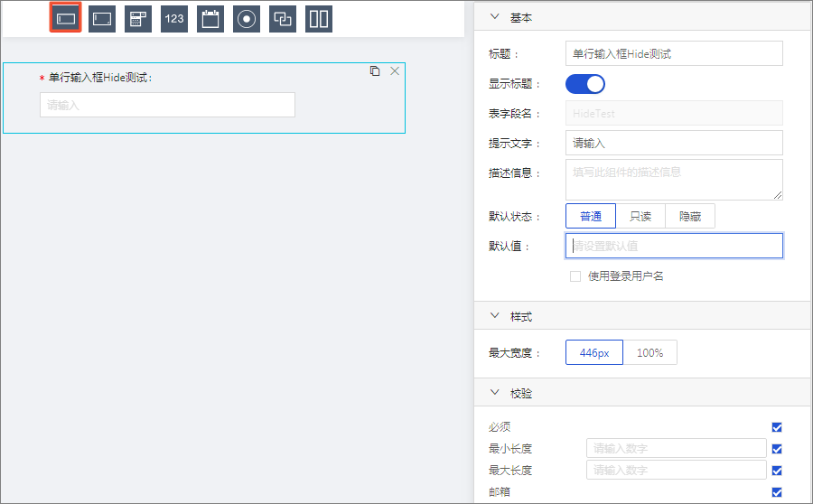Screen dimensions: 813x504
Task: Uncheck the 最大长度 validation checkbox
Action: point(777,471)
